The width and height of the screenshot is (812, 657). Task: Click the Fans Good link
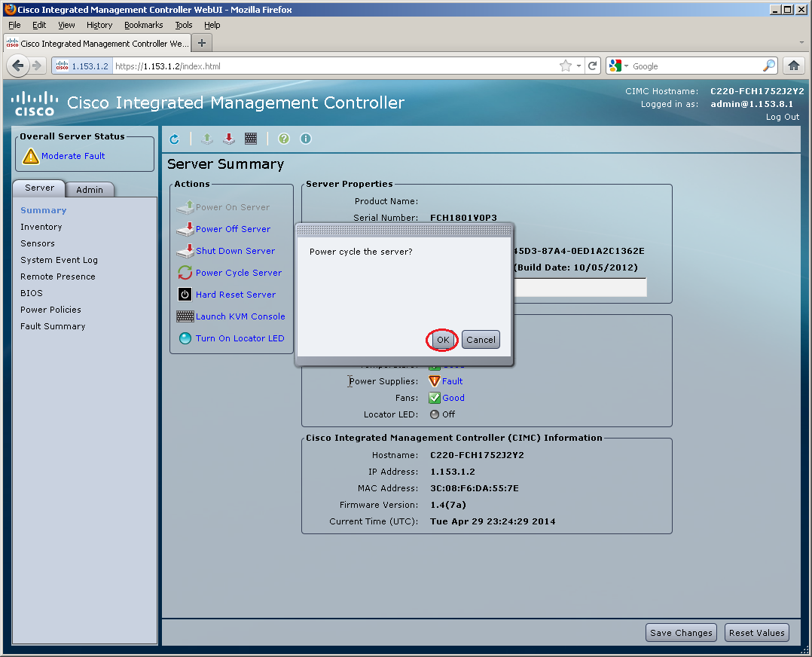click(x=453, y=398)
